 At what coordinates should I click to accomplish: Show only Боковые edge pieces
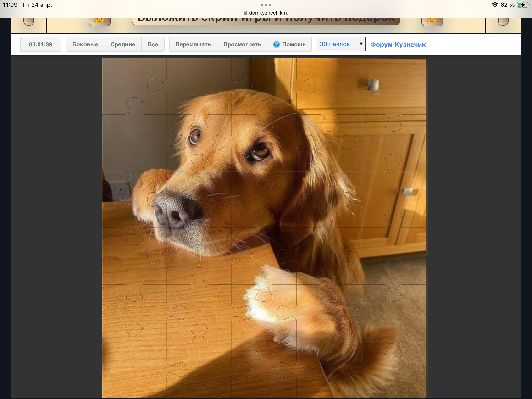tap(85, 44)
